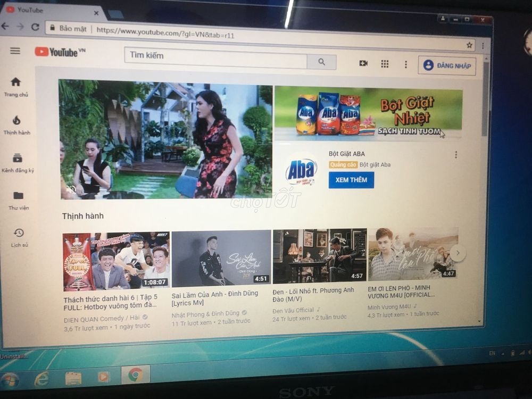Open the Nhật Phong & Đình Dũng channel
Image resolution: width=532 pixels, height=399 pixels.
click(205, 314)
